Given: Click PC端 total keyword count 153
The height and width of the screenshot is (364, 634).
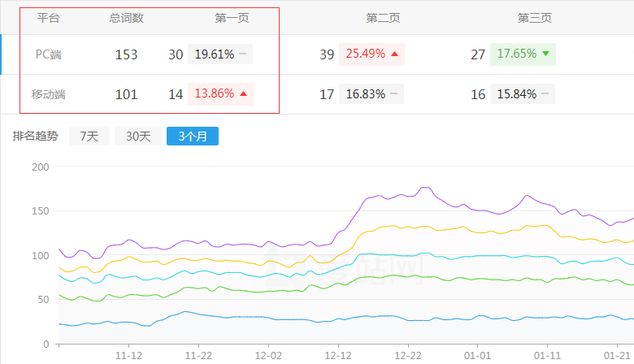Looking at the screenshot, I should click(x=126, y=54).
